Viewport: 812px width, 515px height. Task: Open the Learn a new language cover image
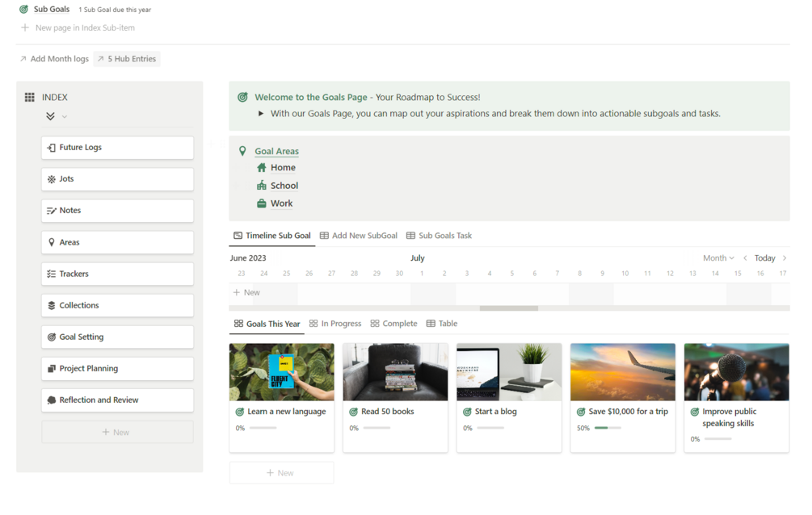pyautogui.click(x=282, y=372)
